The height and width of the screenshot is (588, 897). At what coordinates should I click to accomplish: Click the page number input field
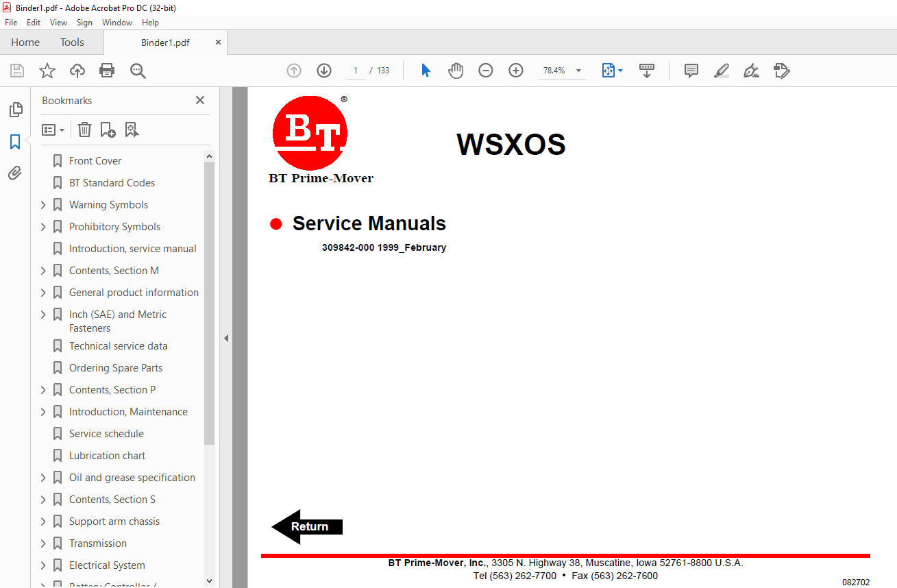(x=355, y=71)
